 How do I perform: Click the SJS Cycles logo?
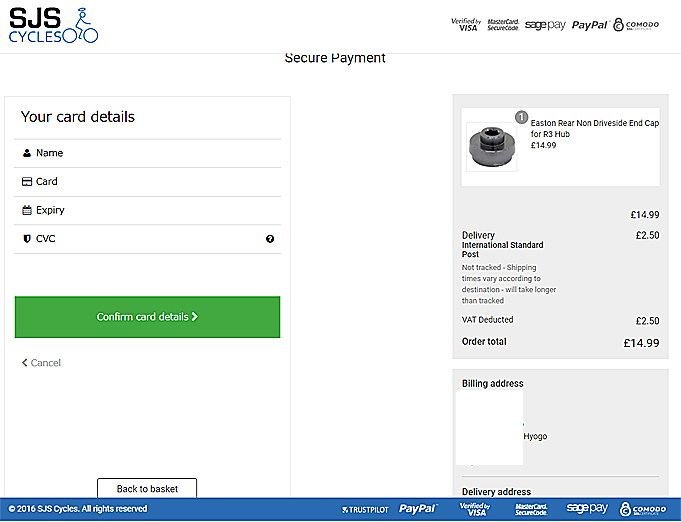(x=53, y=25)
